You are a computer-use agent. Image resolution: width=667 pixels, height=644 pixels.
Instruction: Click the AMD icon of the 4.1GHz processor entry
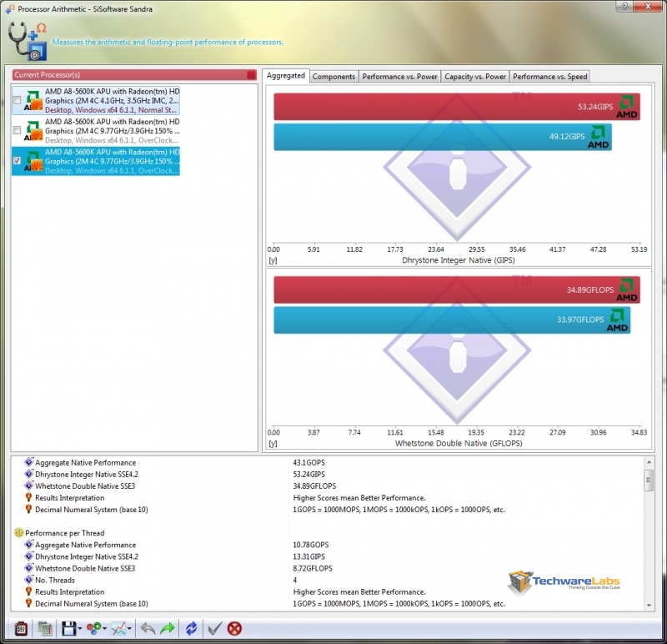pos(33,100)
